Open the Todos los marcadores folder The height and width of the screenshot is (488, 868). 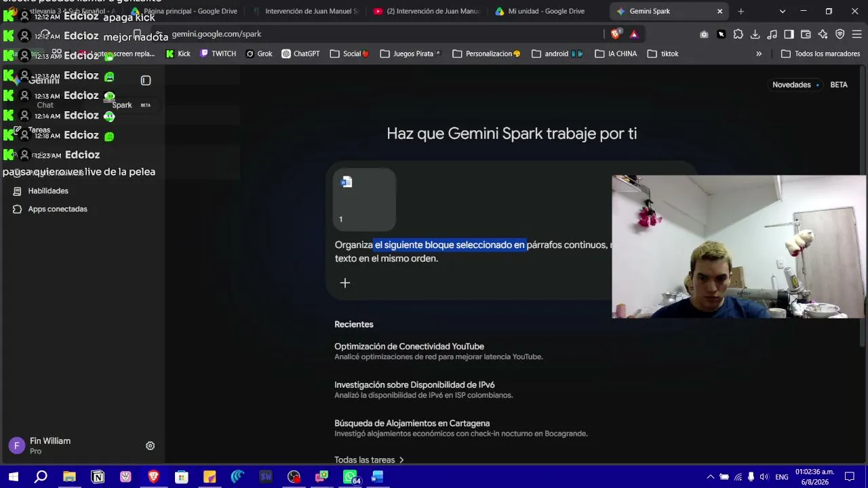pos(821,54)
